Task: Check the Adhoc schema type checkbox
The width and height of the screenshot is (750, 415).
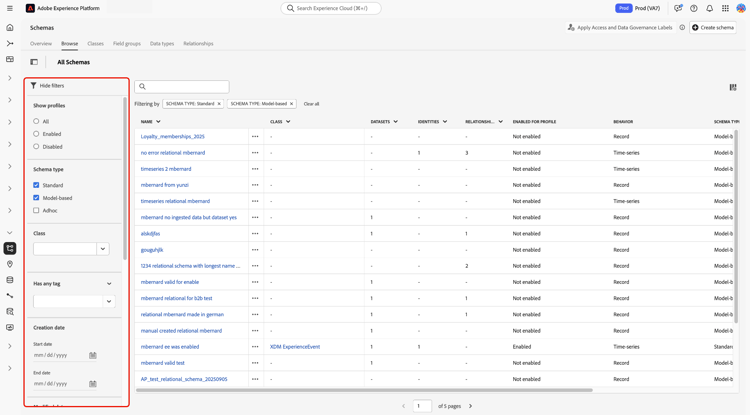Action: click(36, 210)
